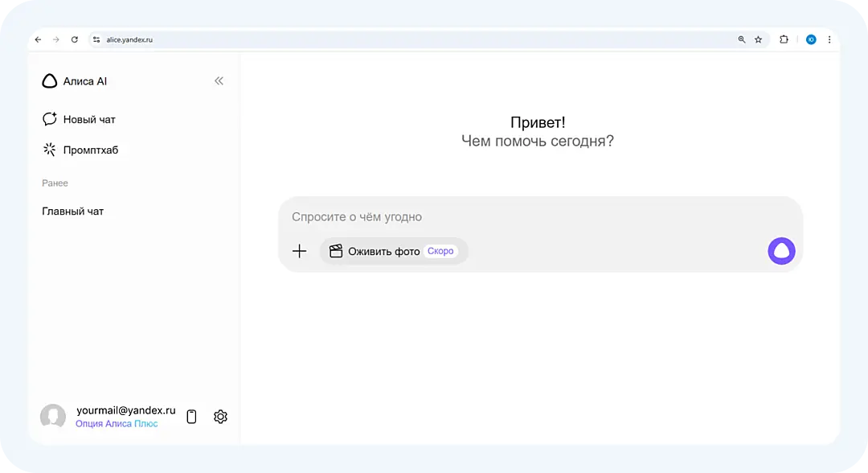Click the Оживить фото button
Image resolution: width=868 pixels, height=473 pixels.
click(x=394, y=252)
